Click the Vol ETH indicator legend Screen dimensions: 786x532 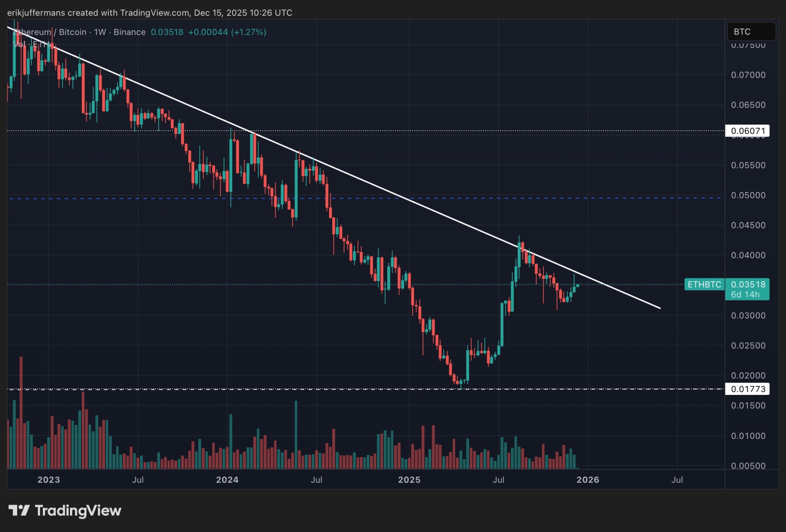[31, 44]
